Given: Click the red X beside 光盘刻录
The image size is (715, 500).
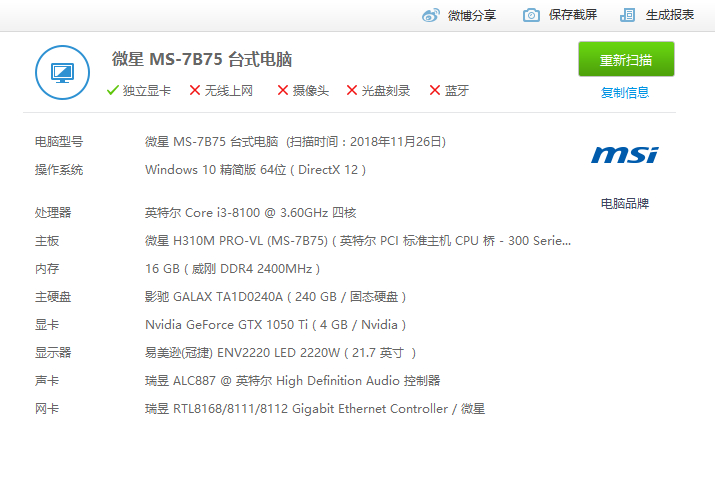Looking at the screenshot, I should click(x=352, y=90).
